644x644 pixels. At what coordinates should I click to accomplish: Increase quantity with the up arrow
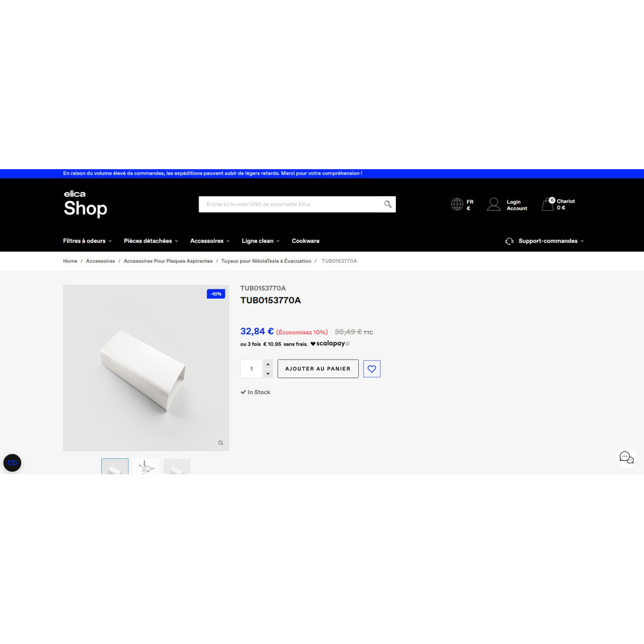(268, 364)
